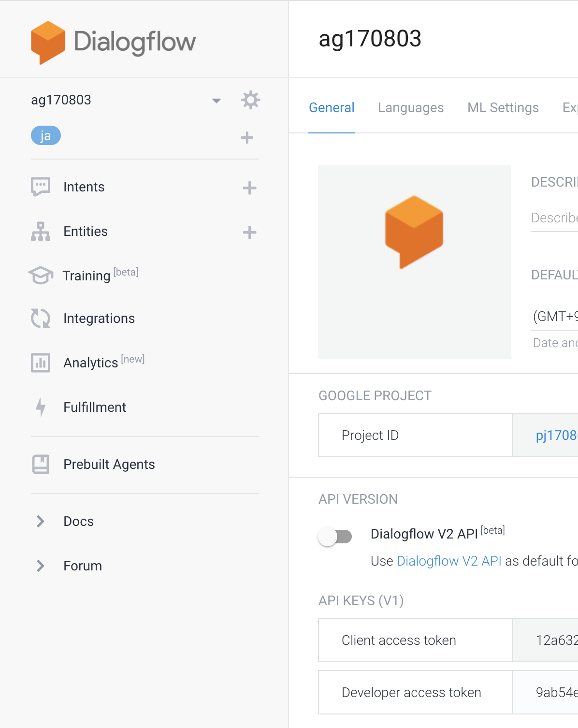Open Integrations in the sidebar
This screenshot has height=728, width=578.
99,319
